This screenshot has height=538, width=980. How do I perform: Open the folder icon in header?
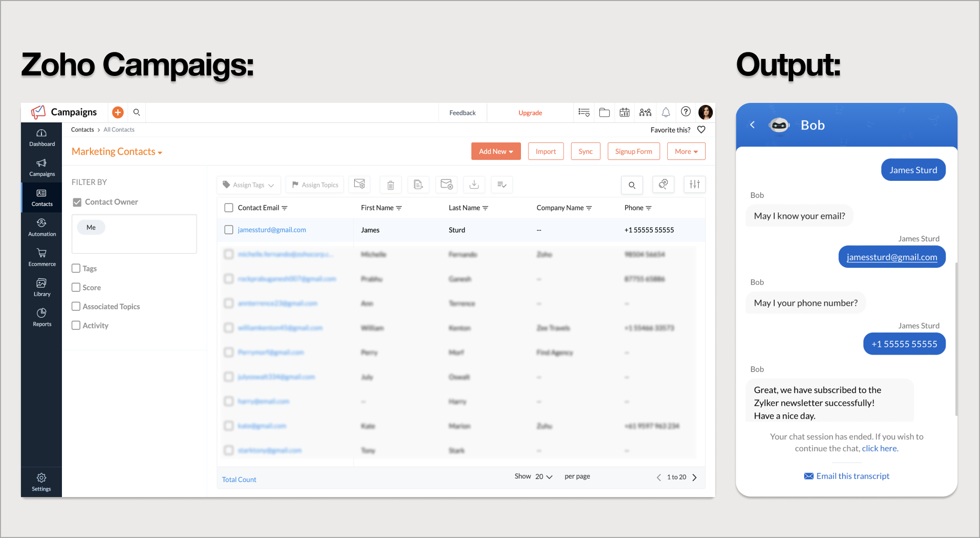click(604, 112)
